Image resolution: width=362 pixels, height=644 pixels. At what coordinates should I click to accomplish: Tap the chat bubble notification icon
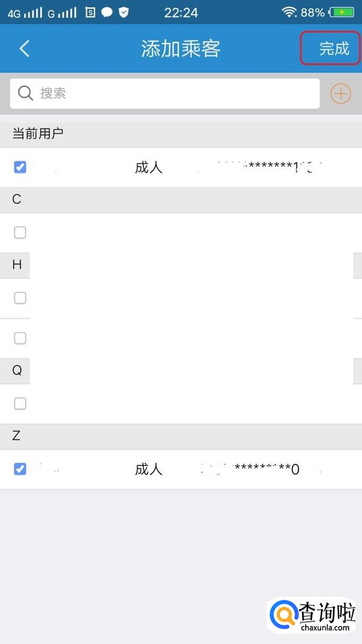click(x=107, y=12)
